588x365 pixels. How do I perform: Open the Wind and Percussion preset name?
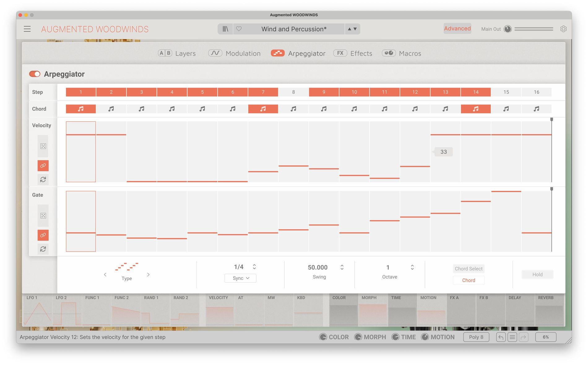click(x=294, y=29)
